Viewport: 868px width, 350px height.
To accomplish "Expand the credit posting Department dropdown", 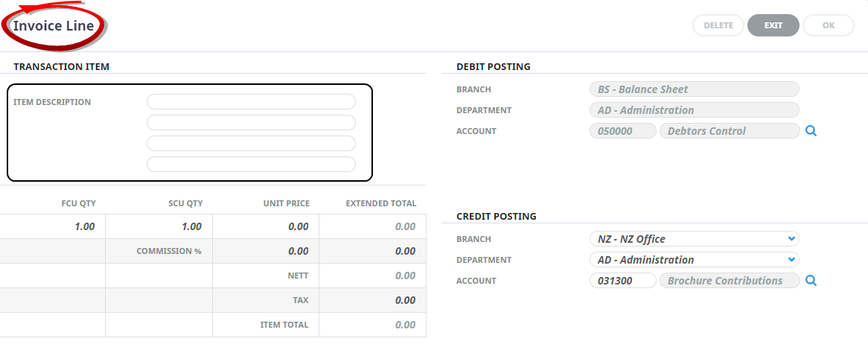I will coord(693,260).
